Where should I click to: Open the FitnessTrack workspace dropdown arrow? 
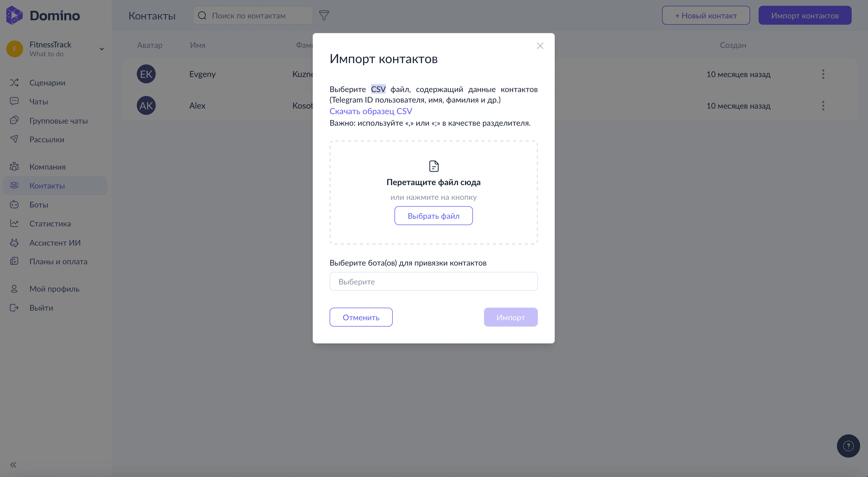[x=102, y=49]
